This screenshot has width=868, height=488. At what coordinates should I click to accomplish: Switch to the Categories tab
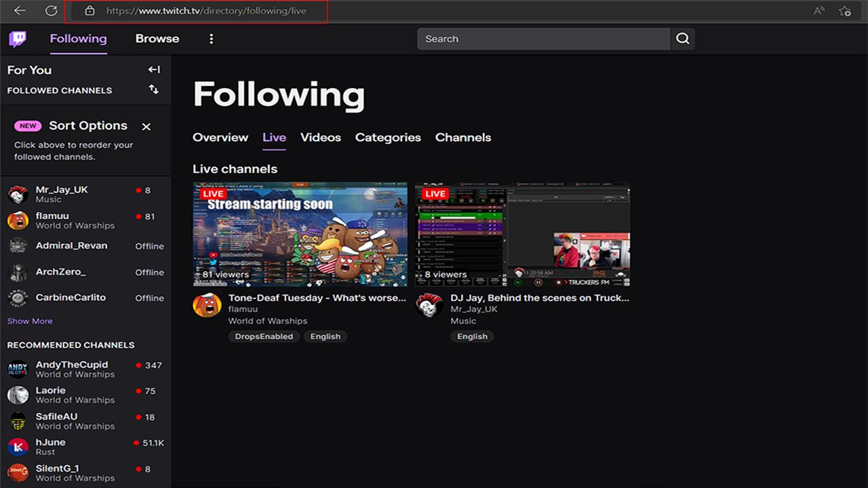point(388,138)
